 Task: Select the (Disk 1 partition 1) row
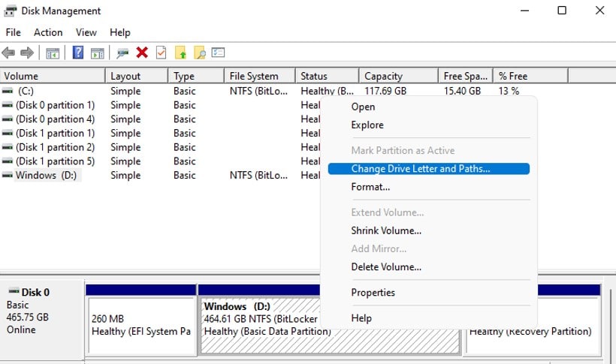coord(56,133)
